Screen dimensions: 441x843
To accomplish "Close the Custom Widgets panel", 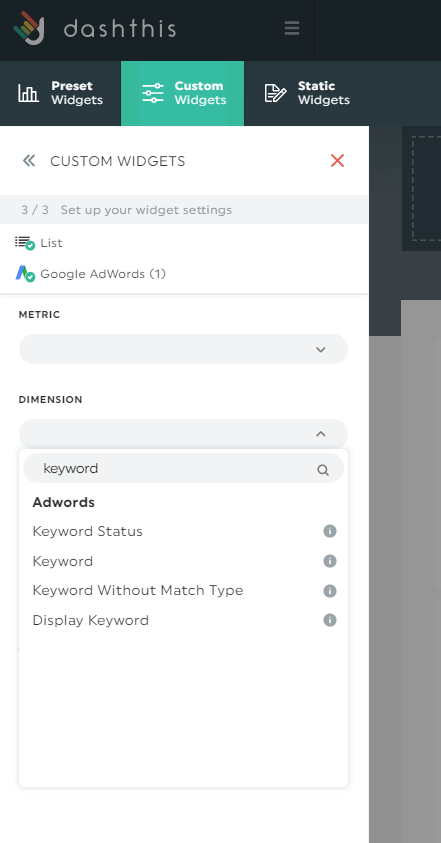I will click(337, 160).
